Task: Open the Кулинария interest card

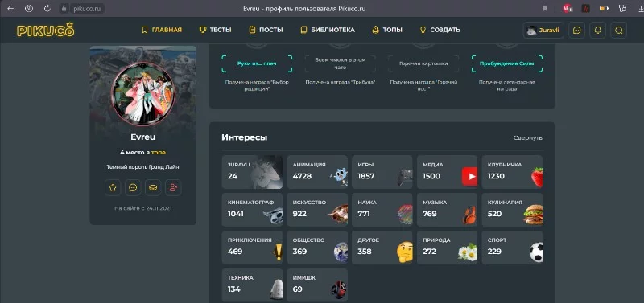Action: coord(512,210)
